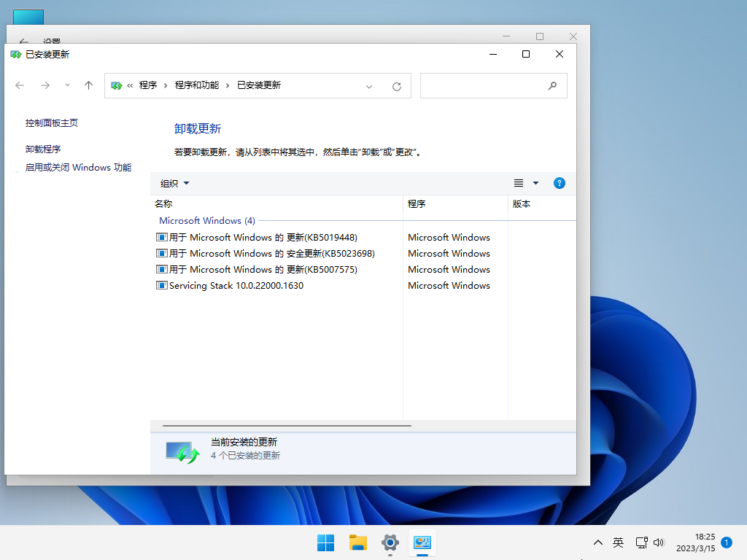The height and width of the screenshot is (560, 747).
Task: Click the Back navigation arrow
Action: [20, 85]
